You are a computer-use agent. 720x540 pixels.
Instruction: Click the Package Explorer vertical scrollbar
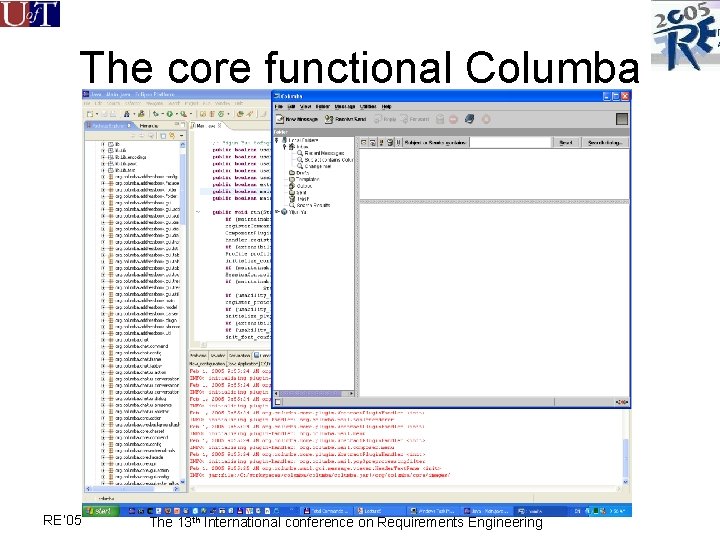182,312
